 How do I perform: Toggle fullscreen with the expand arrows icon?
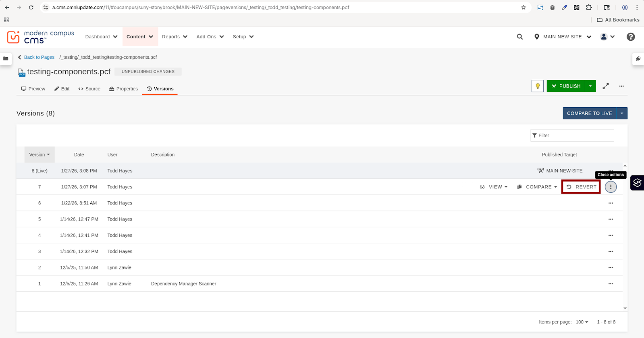point(606,86)
